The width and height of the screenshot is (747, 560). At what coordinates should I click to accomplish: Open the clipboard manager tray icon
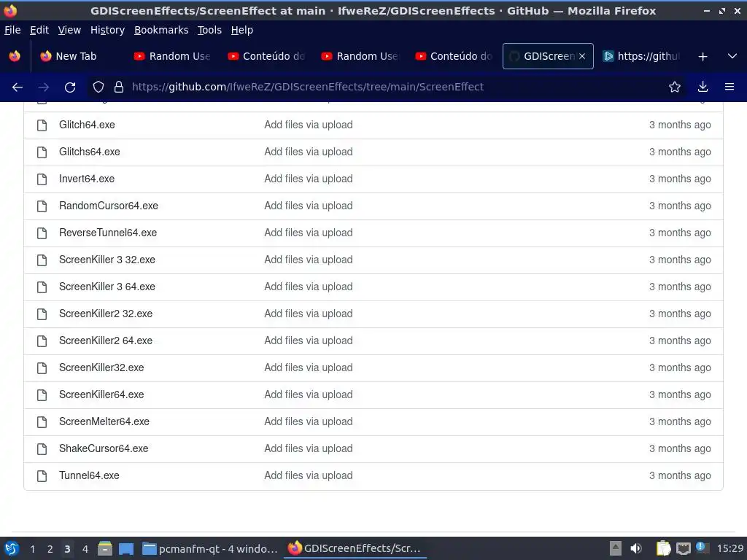[x=663, y=548]
